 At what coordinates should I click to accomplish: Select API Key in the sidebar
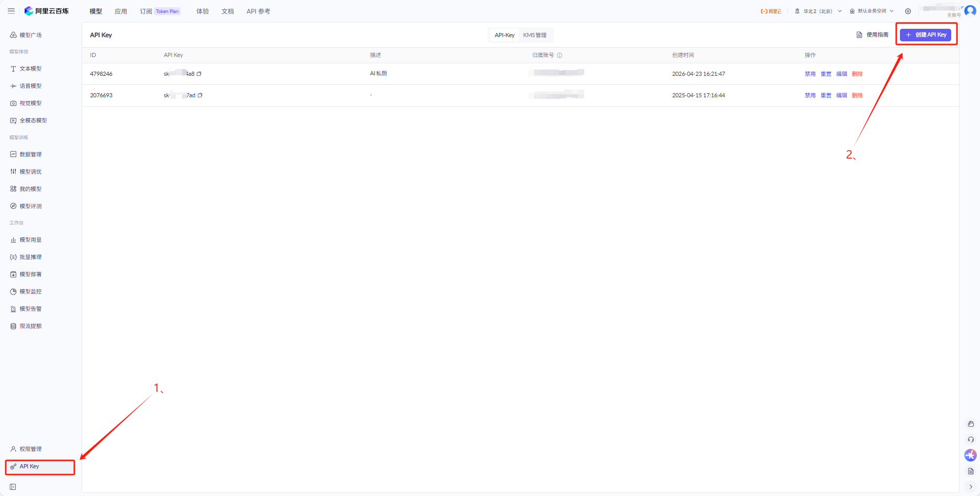pos(40,467)
